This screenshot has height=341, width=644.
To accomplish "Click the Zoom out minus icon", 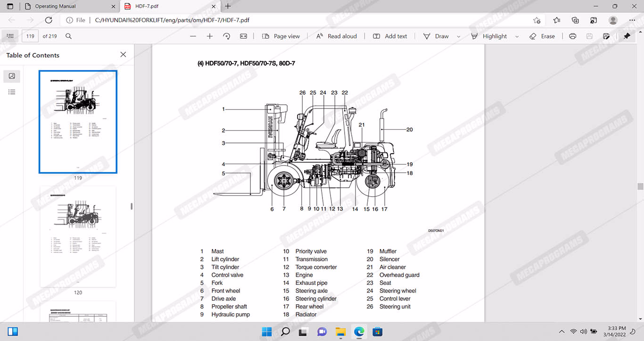I will tap(193, 36).
